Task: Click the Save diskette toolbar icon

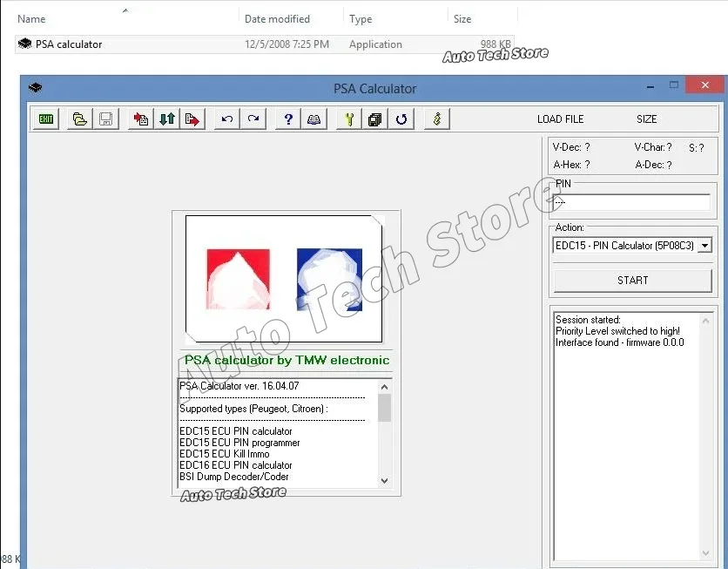Action: 106,119
